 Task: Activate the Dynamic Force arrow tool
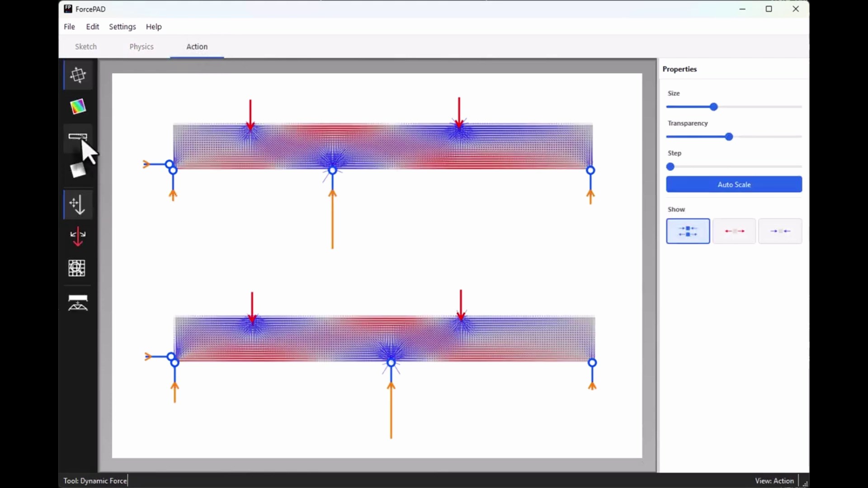78,205
